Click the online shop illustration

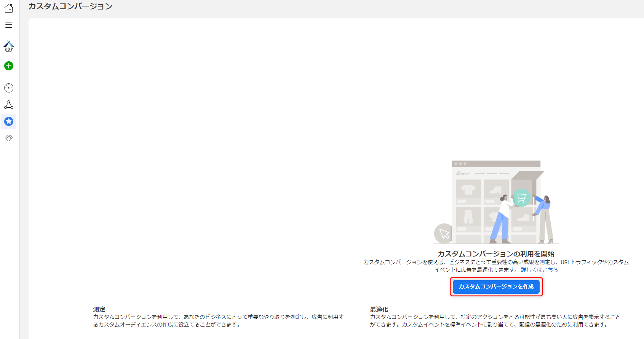click(x=496, y=202)
